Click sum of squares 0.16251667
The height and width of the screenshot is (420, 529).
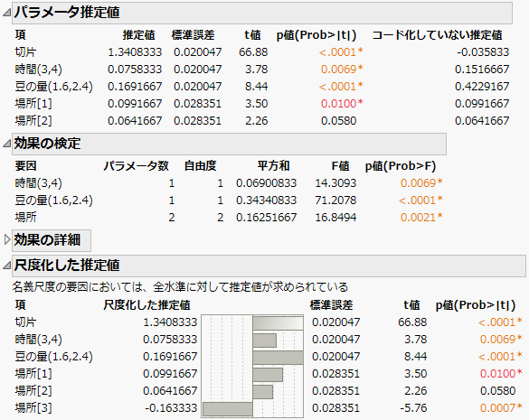(x=266, y=218)
